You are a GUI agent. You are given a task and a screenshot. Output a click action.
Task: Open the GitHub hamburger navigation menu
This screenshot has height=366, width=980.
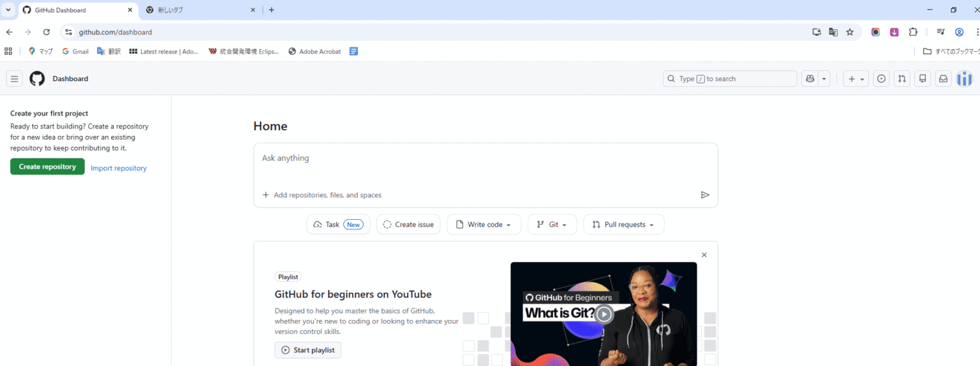[15, 79]
